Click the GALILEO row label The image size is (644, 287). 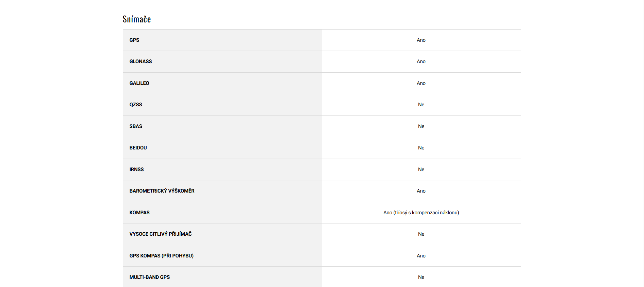click(x=139, y=83)
